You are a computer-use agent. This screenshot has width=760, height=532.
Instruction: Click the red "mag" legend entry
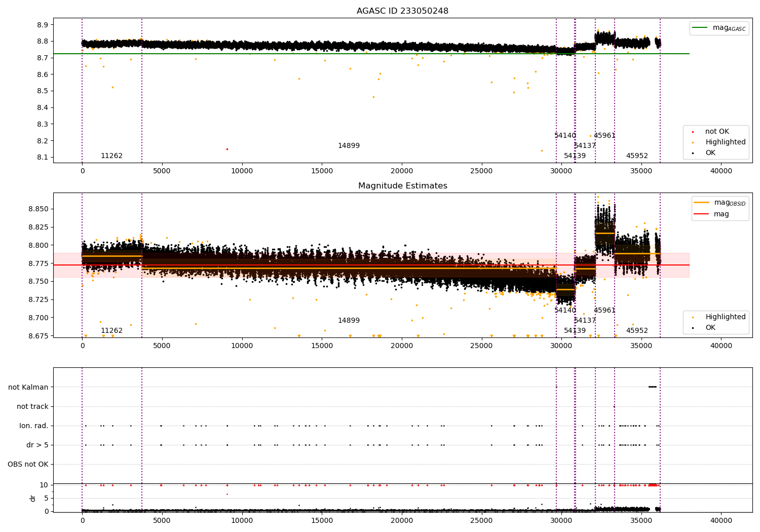click(712, 214)
